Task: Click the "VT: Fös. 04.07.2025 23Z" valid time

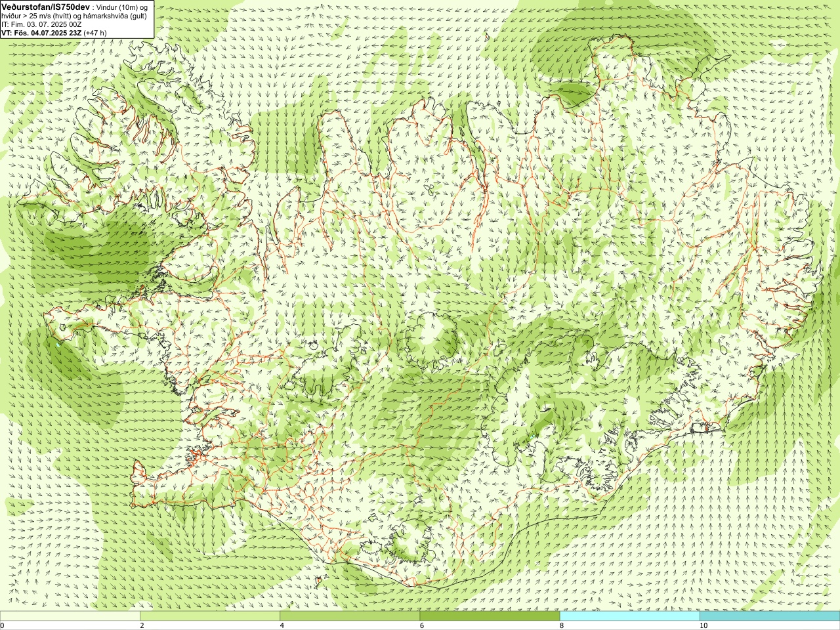Action: [41, 32]
